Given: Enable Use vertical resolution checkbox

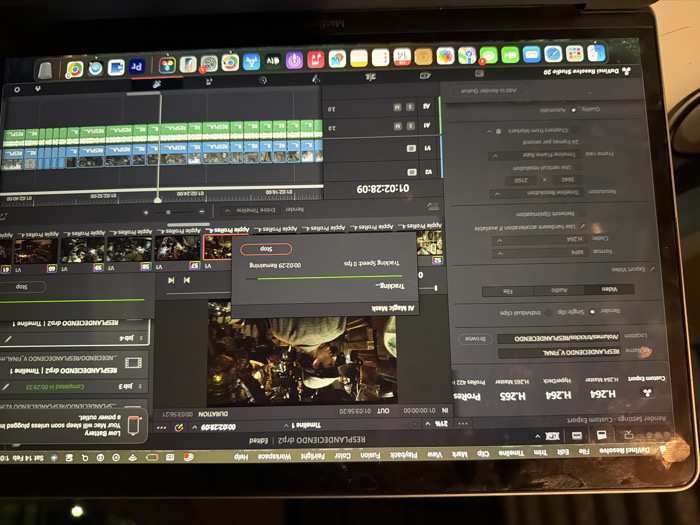Looking at the screenshot, I should tap(579, 167).
